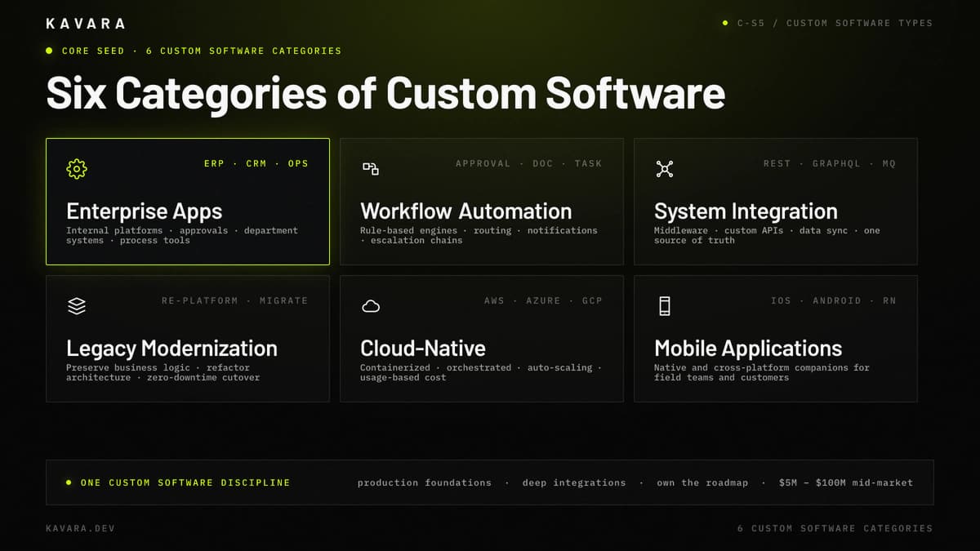980x551 pixels.
Task: Select the Cloud-Native card title
Action: (x=423, y=349)
